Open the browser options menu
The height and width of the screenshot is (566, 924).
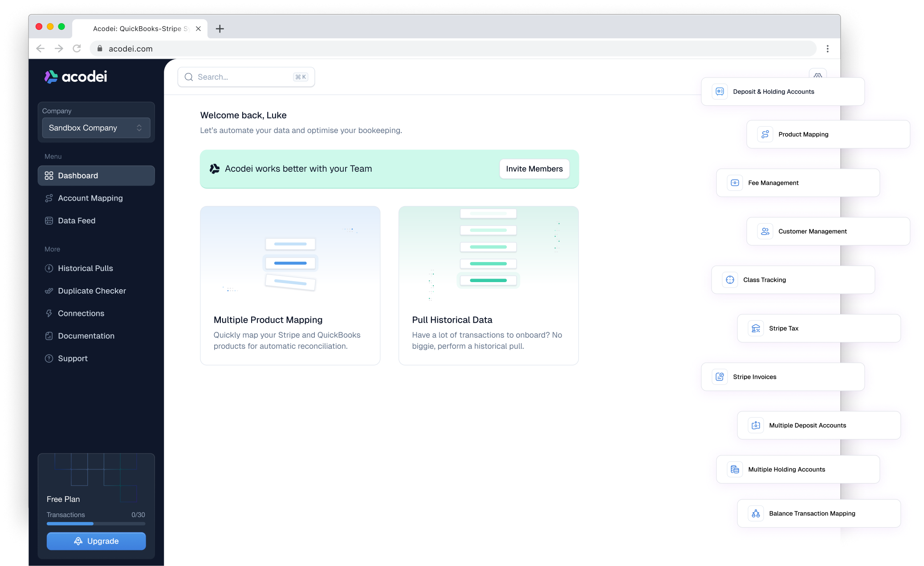(827, 49)
